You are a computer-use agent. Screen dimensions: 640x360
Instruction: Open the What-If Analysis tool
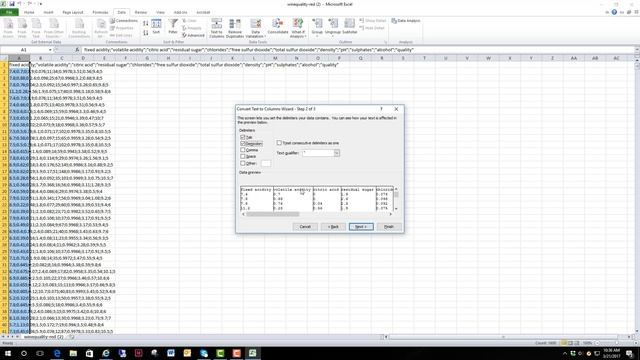(298, 28)
